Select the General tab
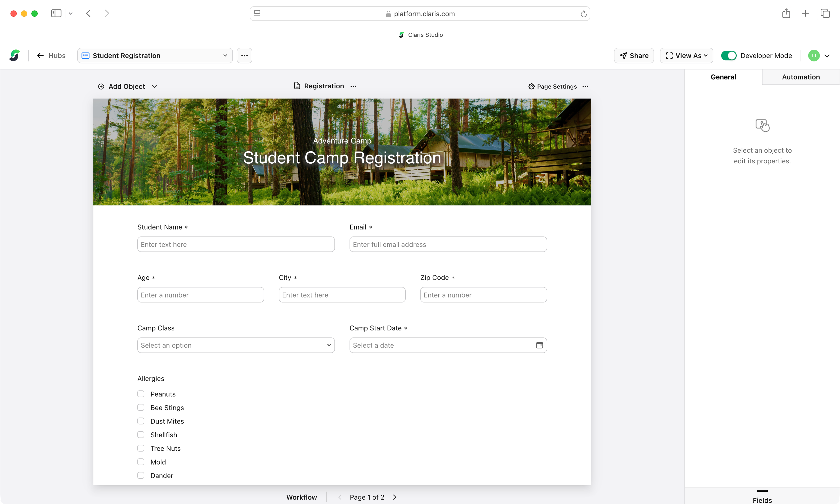 pos(723,77)
